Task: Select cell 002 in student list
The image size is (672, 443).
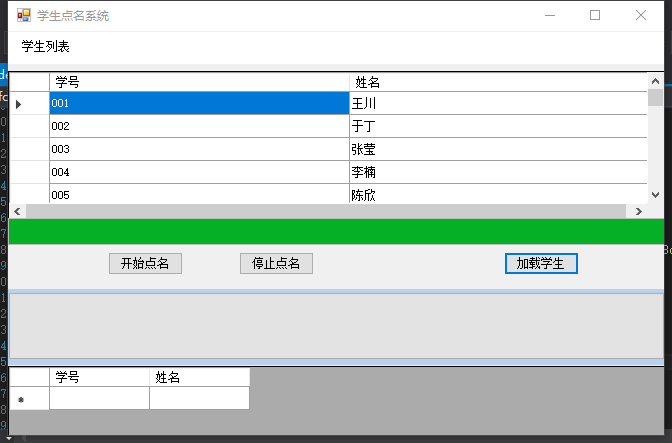Action: click(199, 126)
